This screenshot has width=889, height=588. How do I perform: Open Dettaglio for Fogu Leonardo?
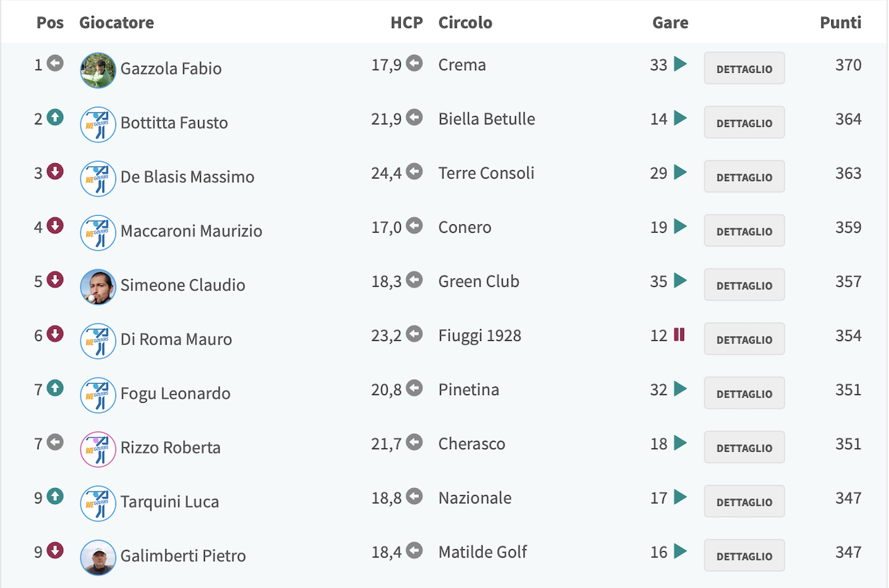coord(744,393)
